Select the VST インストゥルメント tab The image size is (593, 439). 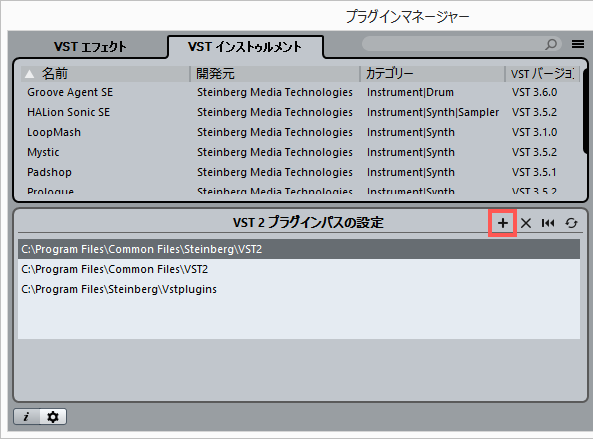coord(245,47)
